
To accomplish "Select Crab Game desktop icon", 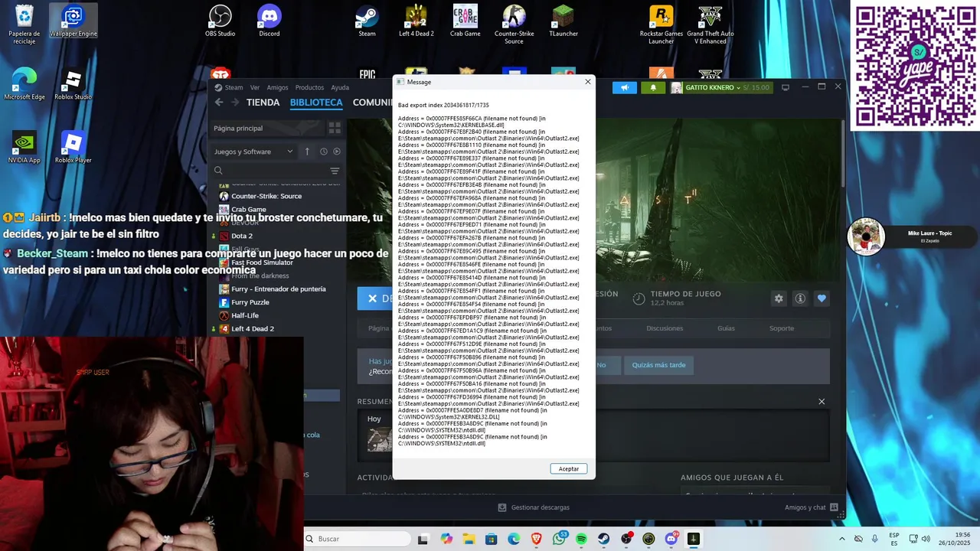I will [465, 21].
